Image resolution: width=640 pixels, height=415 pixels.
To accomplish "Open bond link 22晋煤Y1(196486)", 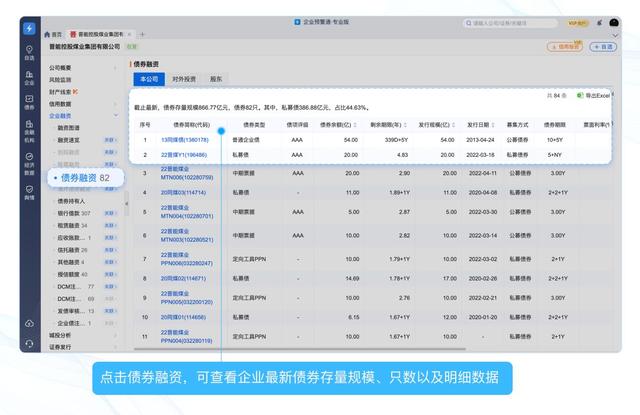I will 184,155.
